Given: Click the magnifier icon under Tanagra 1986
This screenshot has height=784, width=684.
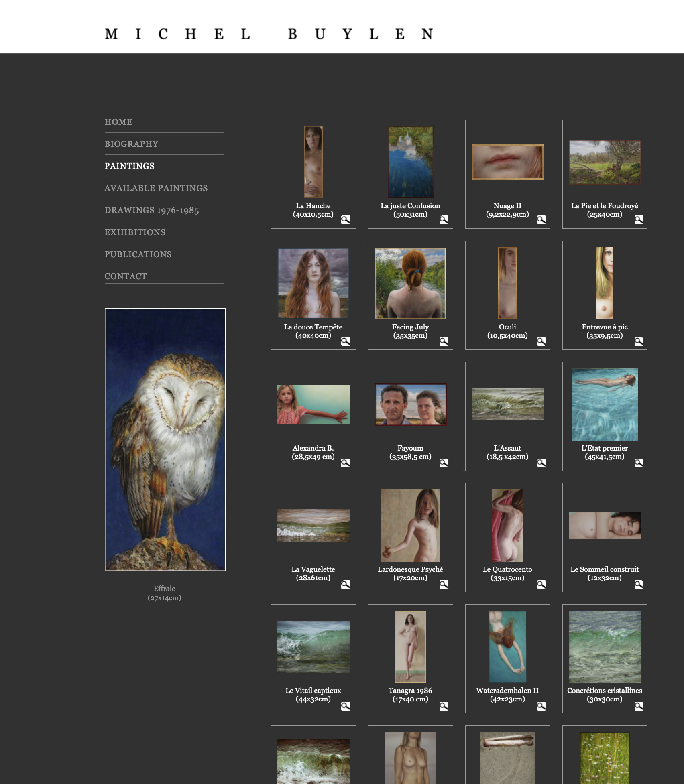Looking at the screenshot, I should [444, 706].
